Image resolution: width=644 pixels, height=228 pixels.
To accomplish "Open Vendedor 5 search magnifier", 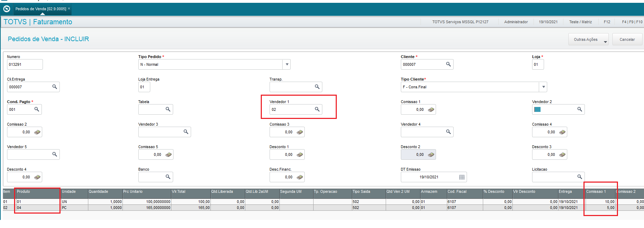I will coord(55,154).
